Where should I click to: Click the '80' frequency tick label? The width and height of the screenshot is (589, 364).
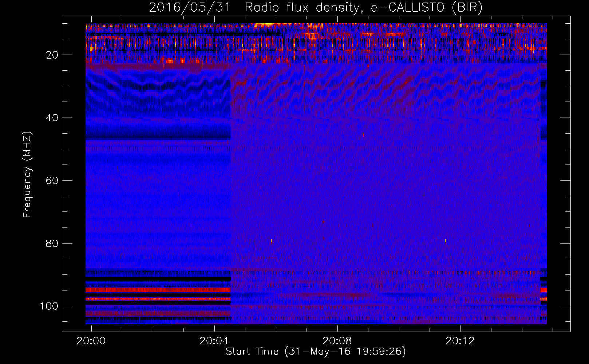(52, 243)
